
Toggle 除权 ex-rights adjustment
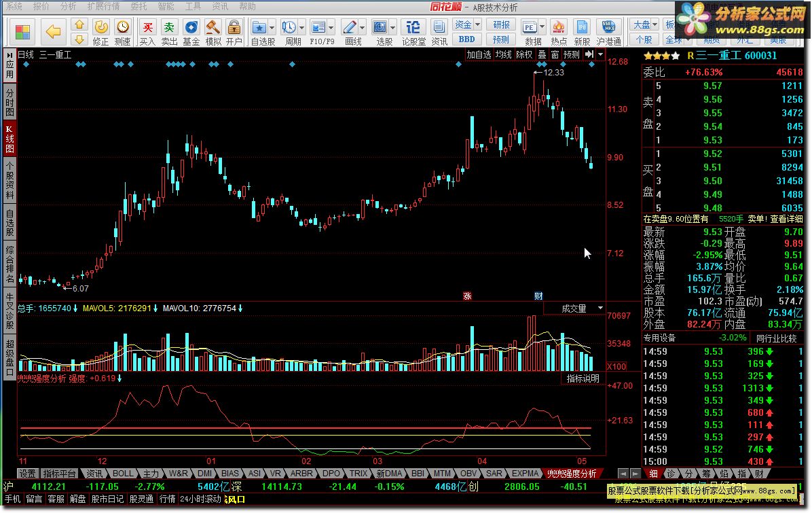(524, 54)
